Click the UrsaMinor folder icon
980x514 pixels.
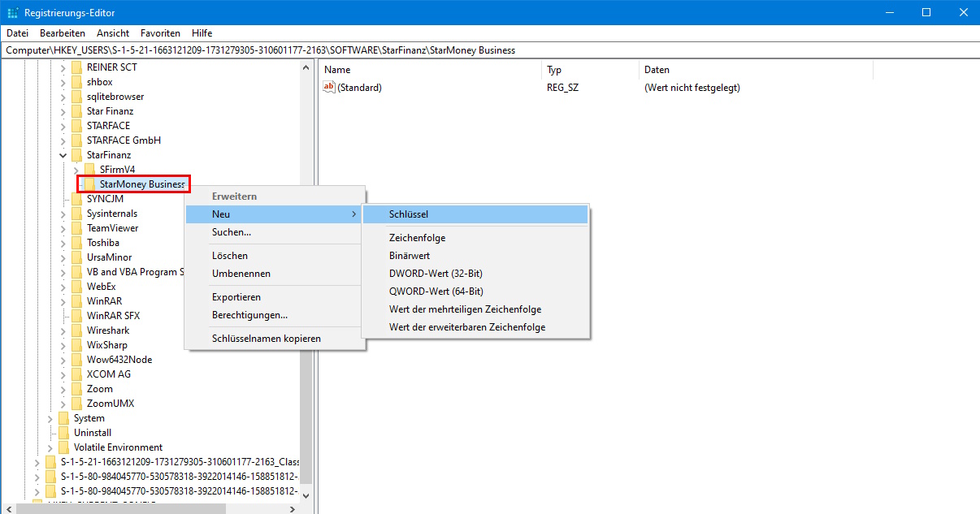[77, 257]
